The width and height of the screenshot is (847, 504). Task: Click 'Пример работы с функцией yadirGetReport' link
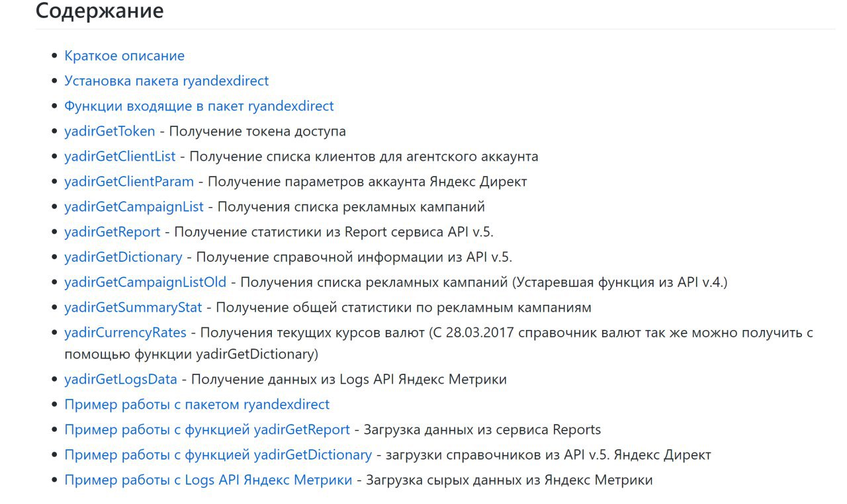[x=207, y=429]
